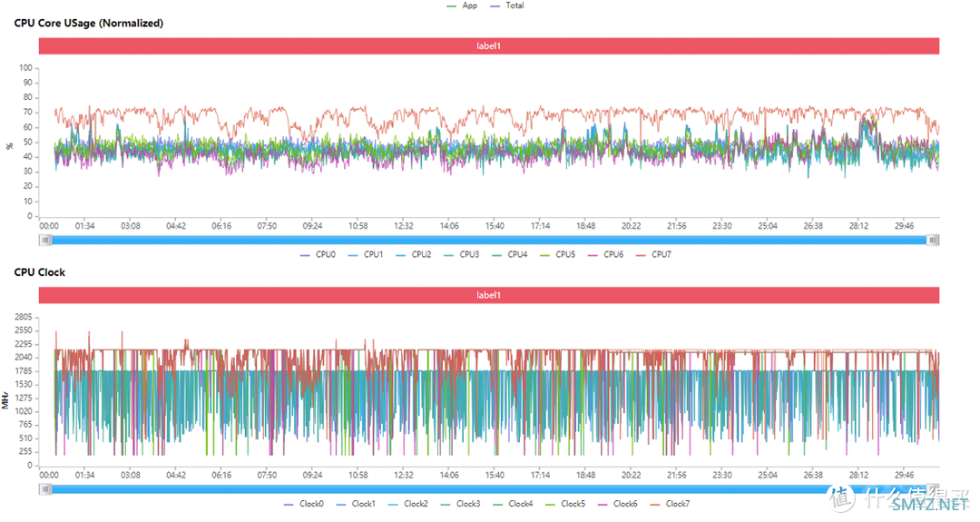Click left handle of clock chart zoom slider
Screen dimensions: 980x522
(45, 489)
